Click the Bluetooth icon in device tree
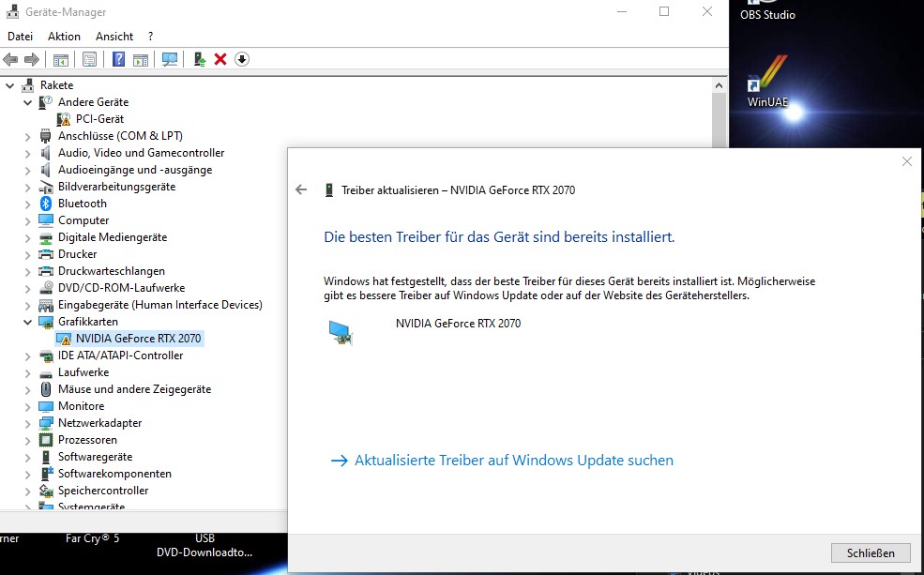The width and height of the screenshot is (924, 575). tap(45, 204)
